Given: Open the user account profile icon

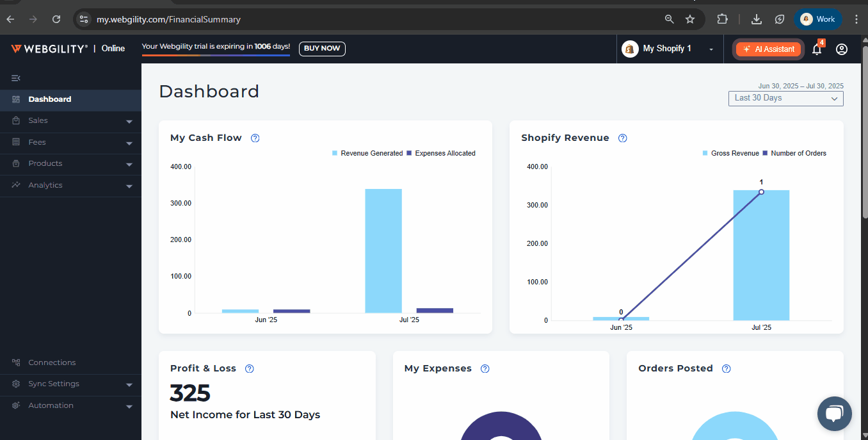Looking at the screenshot, I should coord(842,49).
